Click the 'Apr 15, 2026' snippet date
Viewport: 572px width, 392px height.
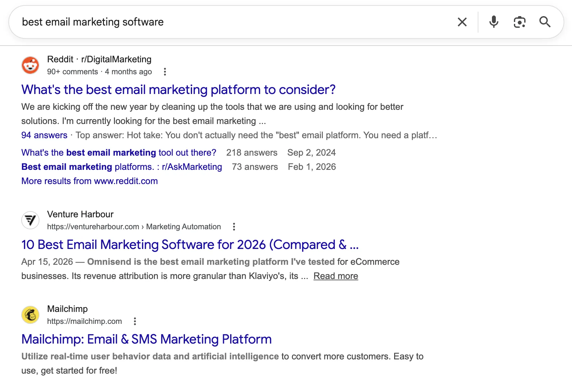(47, 262)
